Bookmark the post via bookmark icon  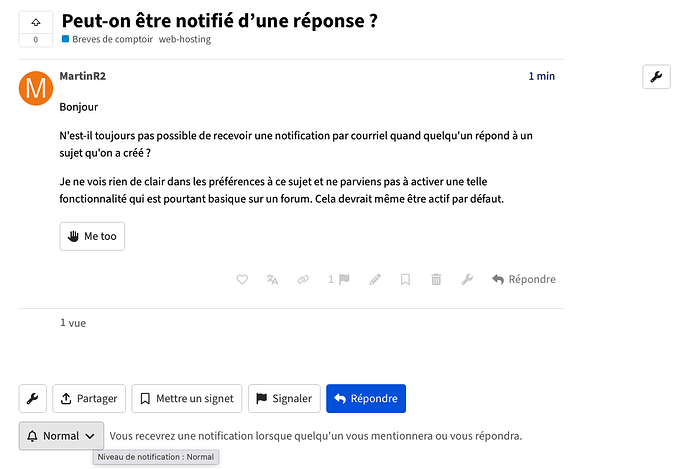[x=405, y=279]
